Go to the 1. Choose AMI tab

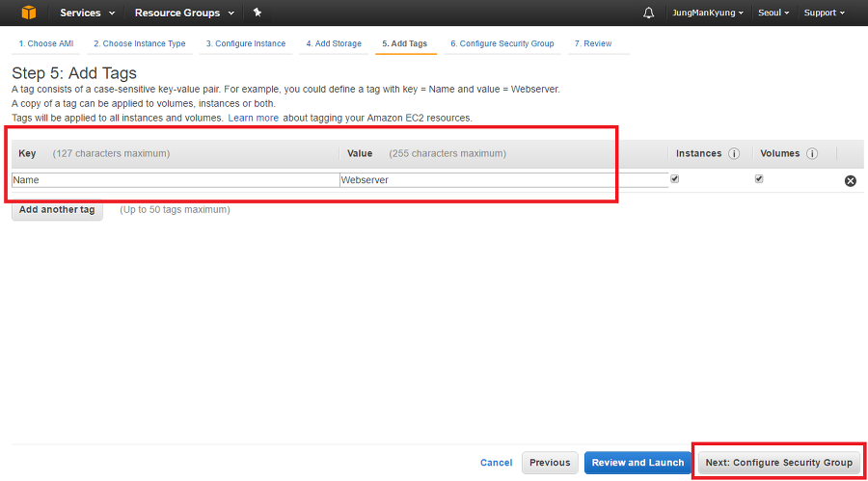(x=46, y=43)
